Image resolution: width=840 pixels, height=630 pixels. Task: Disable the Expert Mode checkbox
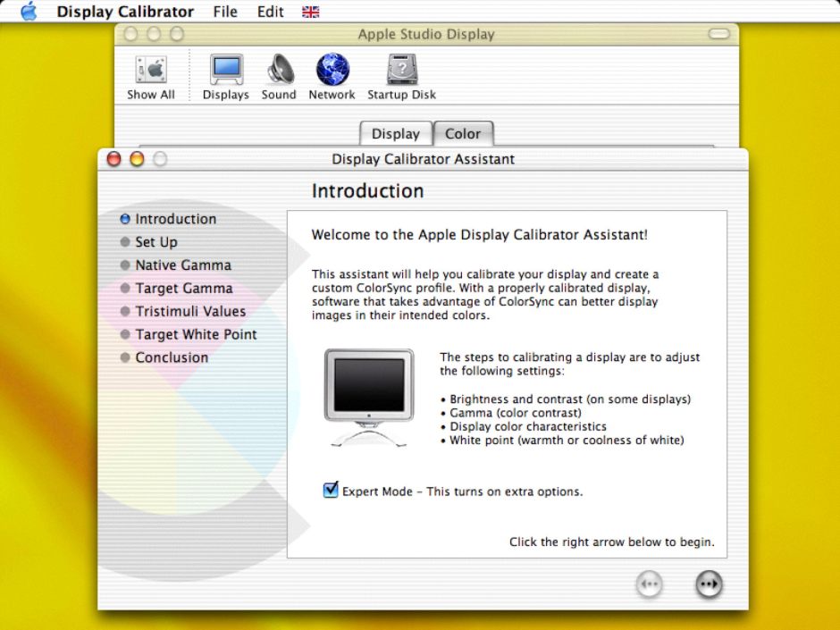click(x=331, y=490)
